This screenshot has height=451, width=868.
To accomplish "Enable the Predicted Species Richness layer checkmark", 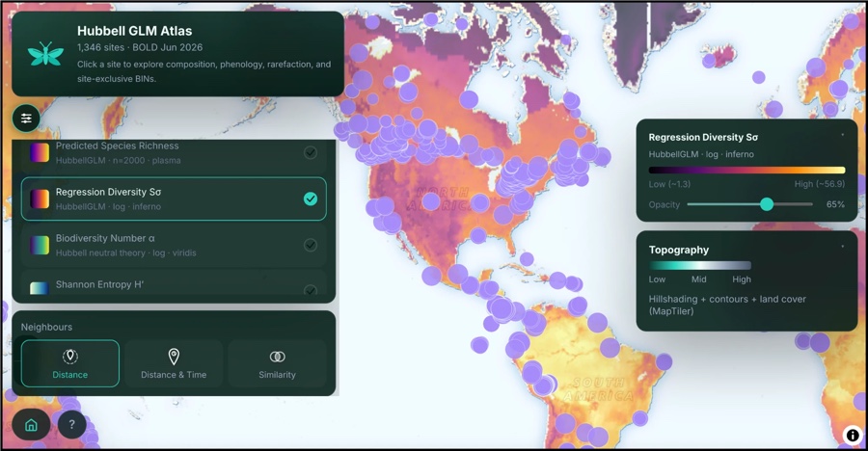I will 311,152.
